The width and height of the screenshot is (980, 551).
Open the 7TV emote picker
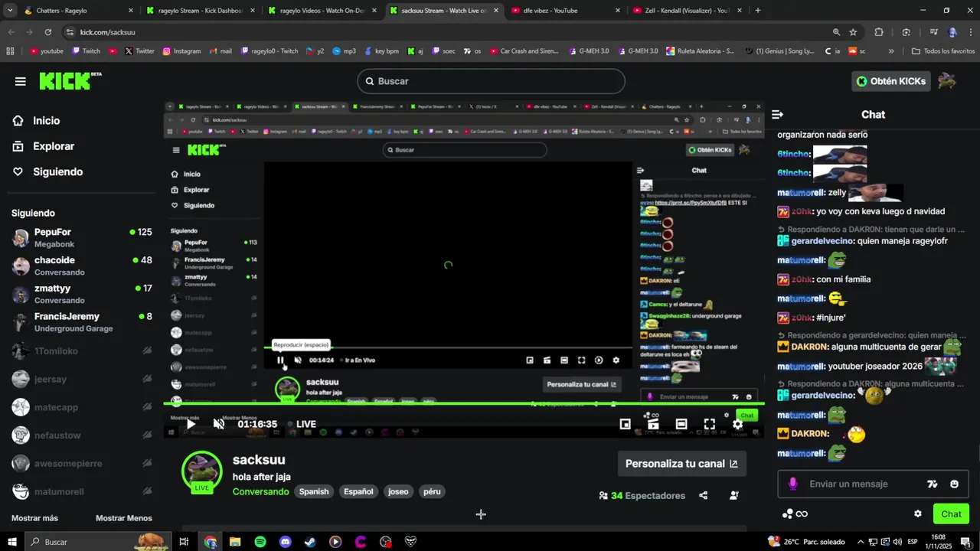[932, 484]
